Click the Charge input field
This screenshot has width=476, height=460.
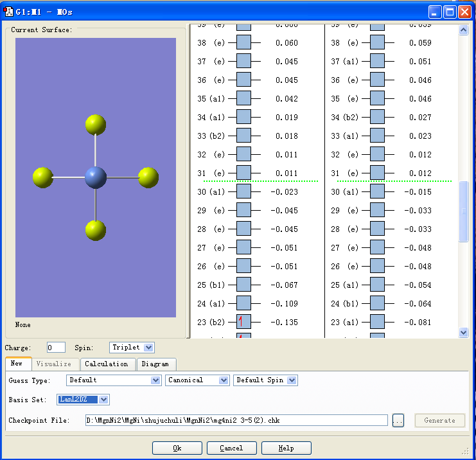pyautogui.click(x=56, y=348)
